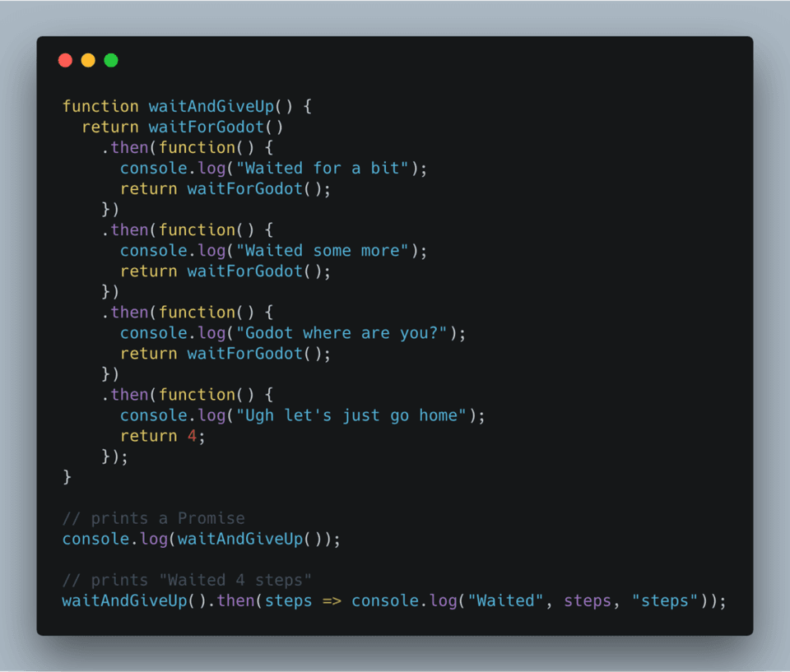Viewport: 790px width, 672px height.
Task: Click the yellow minimize window dot
Action: click(x=88, y=60)
